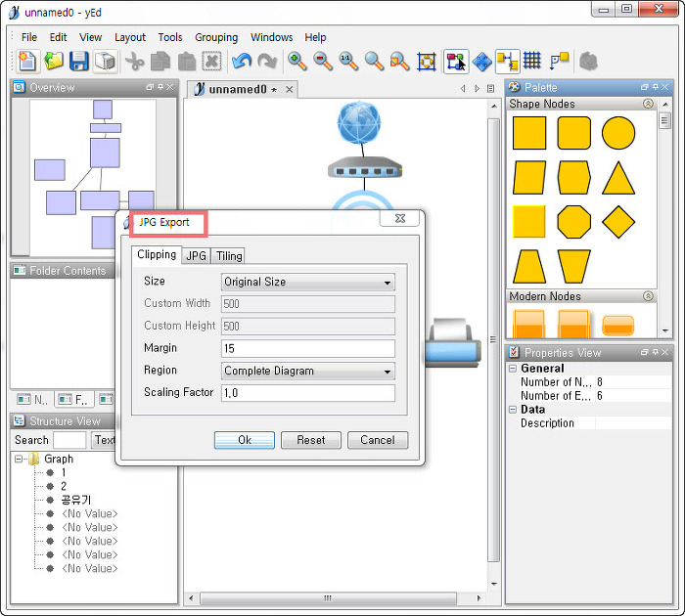
Task: Open the Size dropdown in JPG Export
Action: tap(307, 282)
